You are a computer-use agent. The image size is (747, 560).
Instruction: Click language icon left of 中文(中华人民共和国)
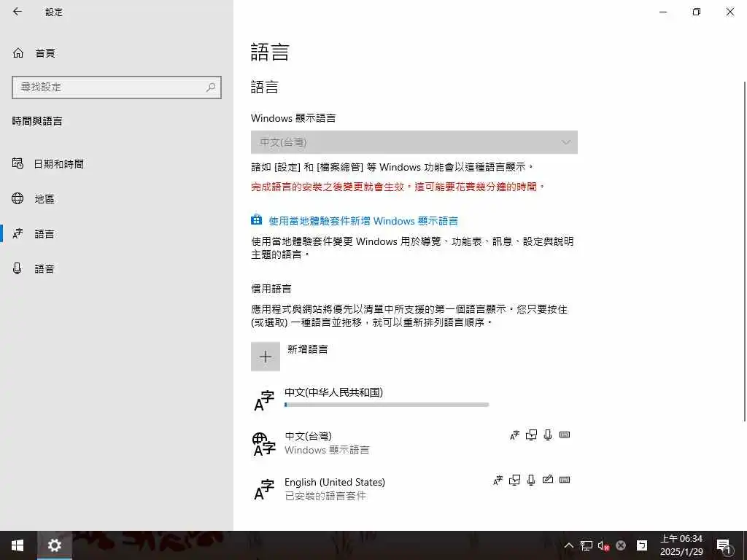click(x=264, y=400)
